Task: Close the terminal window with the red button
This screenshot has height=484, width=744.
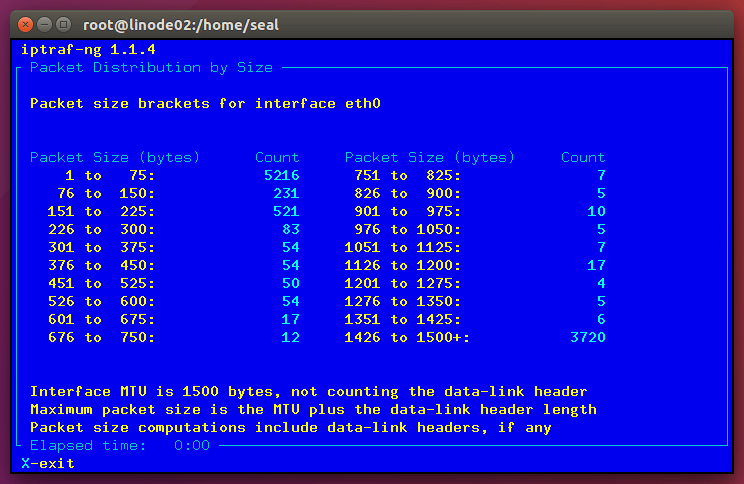Action: coord(26,25)
